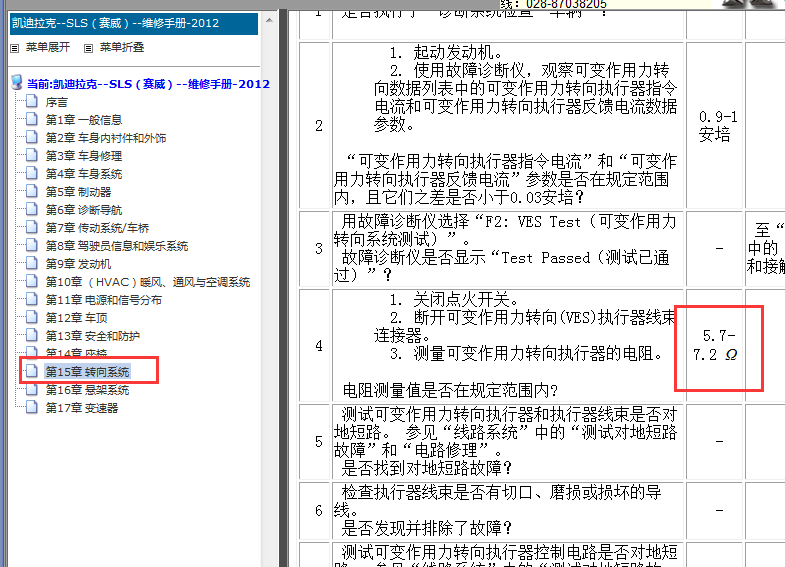Click page icon for 第15章 转向系统
Viewport: 785px width, 567px height.
(32, 371)
